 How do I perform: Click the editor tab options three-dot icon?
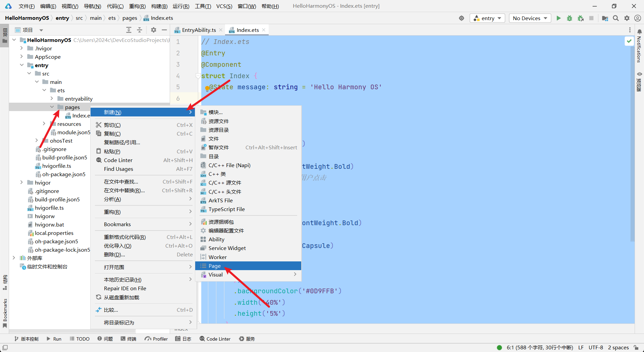pos(630,30)
